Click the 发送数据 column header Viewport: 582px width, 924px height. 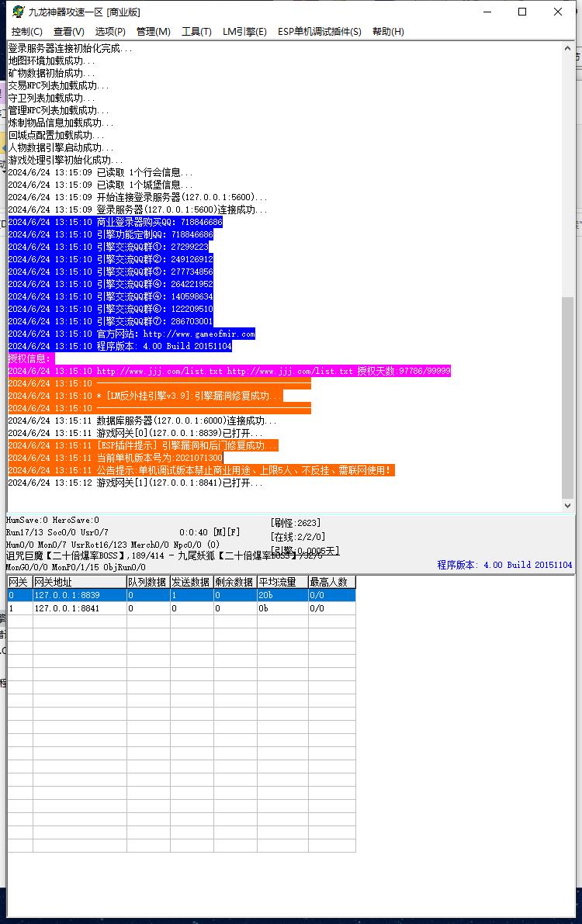[x=192, y=582]
